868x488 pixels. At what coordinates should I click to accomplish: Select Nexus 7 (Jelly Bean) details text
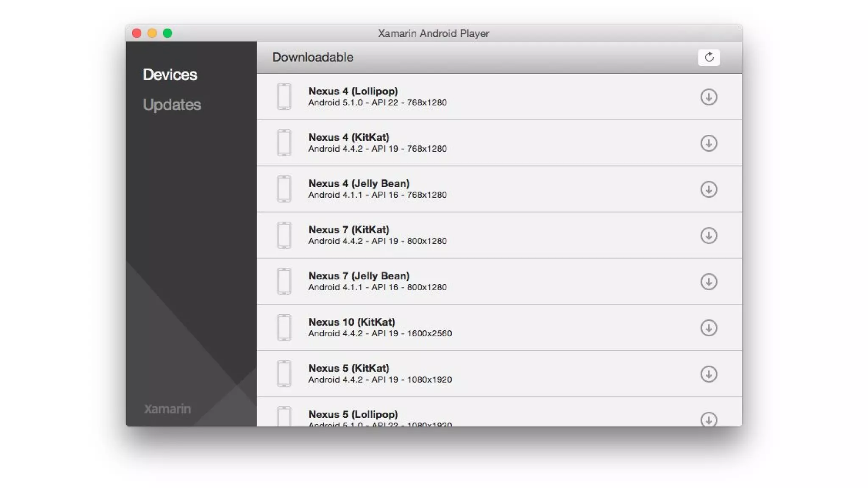[x=377, y=287]
